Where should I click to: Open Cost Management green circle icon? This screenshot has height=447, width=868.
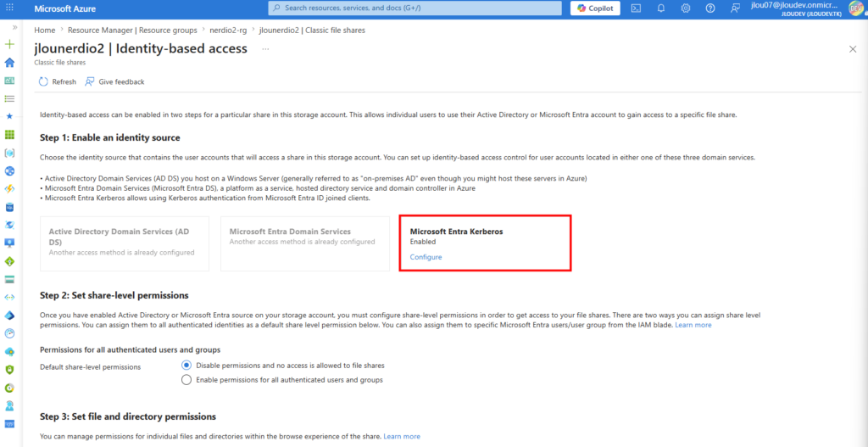[9, 388]
